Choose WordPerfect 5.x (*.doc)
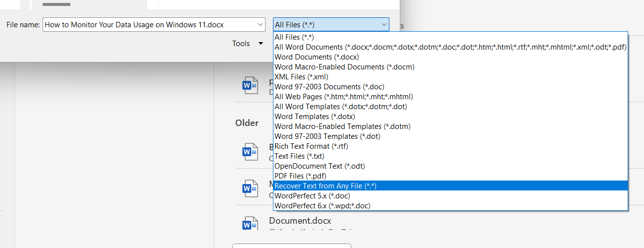The height and width of the screenshot is (248, 644). point(450,196)
